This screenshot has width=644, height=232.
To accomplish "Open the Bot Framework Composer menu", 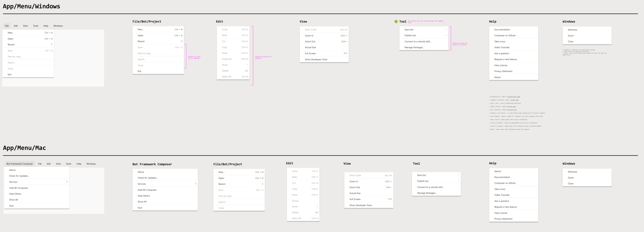I will coord(20,164).
